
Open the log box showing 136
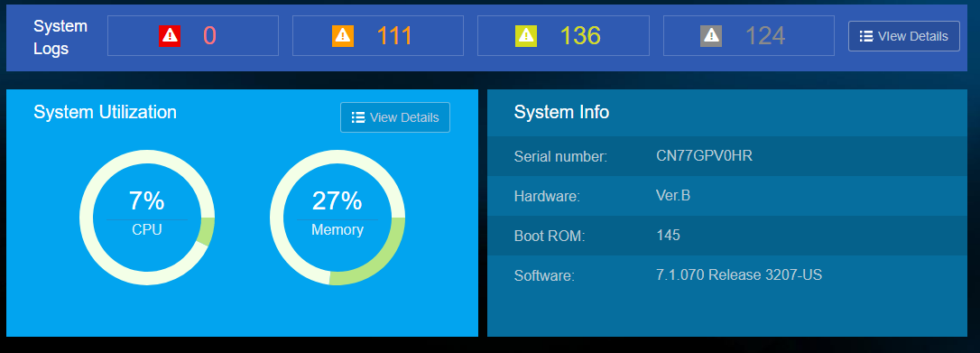coord(563,35)
